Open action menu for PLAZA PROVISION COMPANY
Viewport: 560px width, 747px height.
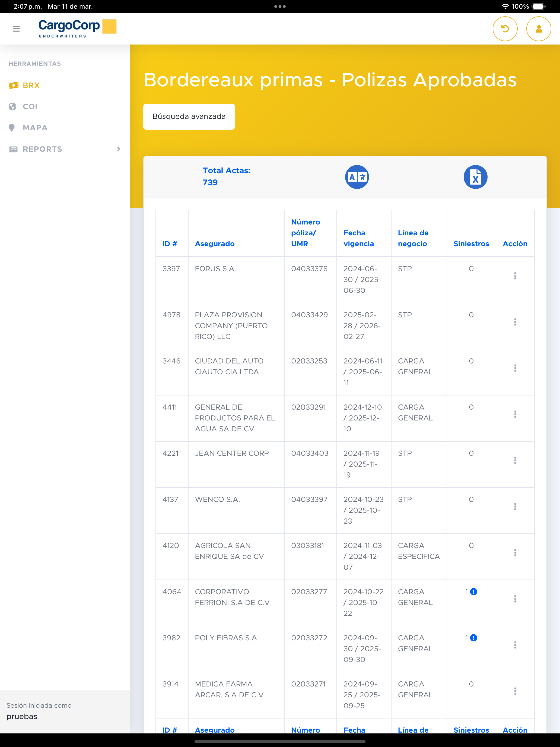click(x=515, y=322)
